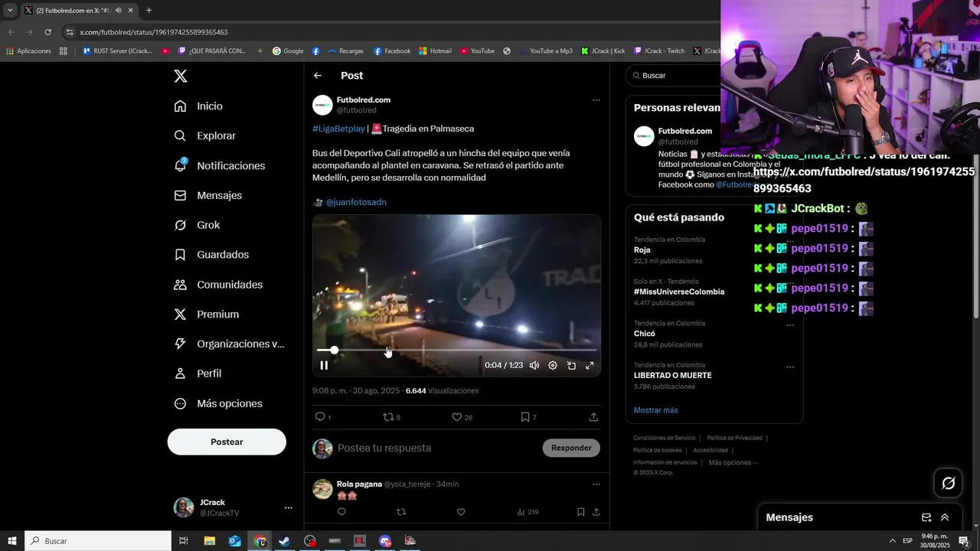Open Notificaciones in sidebar
The image size is (980, 551).
(x=220, y=165)
